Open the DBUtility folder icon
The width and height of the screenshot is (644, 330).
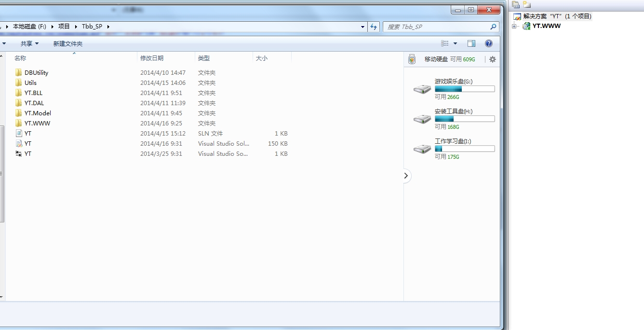click(19, 72)
